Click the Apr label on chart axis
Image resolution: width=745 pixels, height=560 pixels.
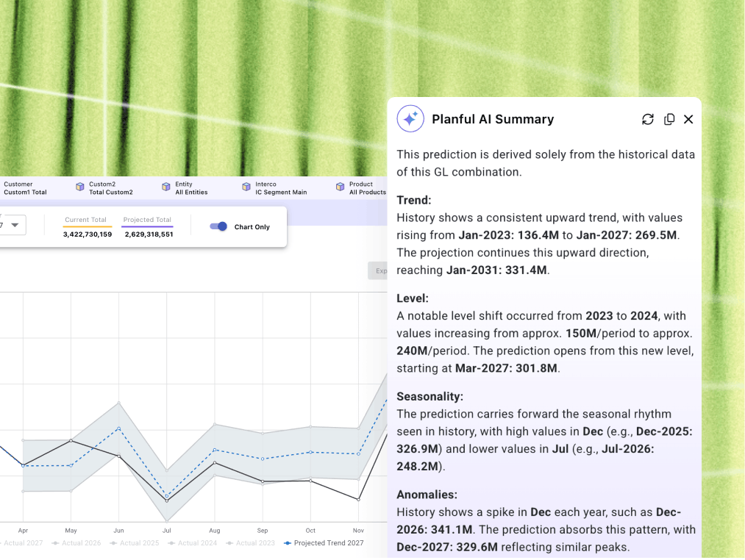pos(23,531)
